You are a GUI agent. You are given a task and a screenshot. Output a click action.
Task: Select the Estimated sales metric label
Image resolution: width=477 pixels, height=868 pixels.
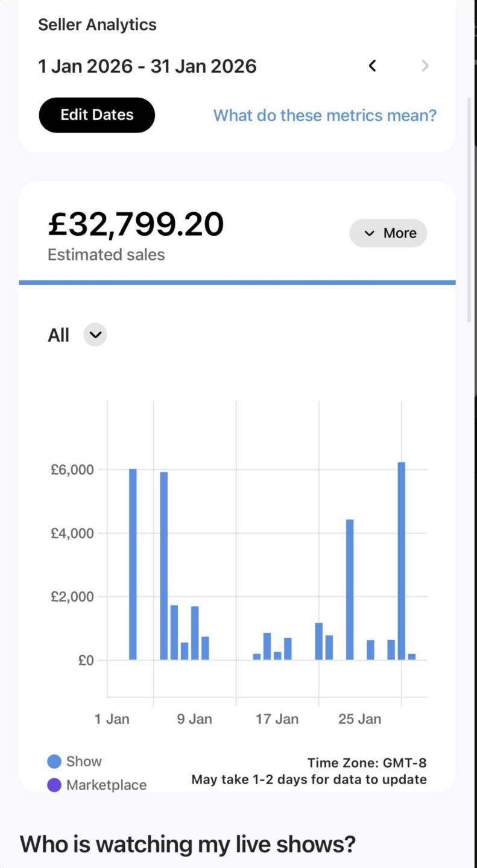106,254
